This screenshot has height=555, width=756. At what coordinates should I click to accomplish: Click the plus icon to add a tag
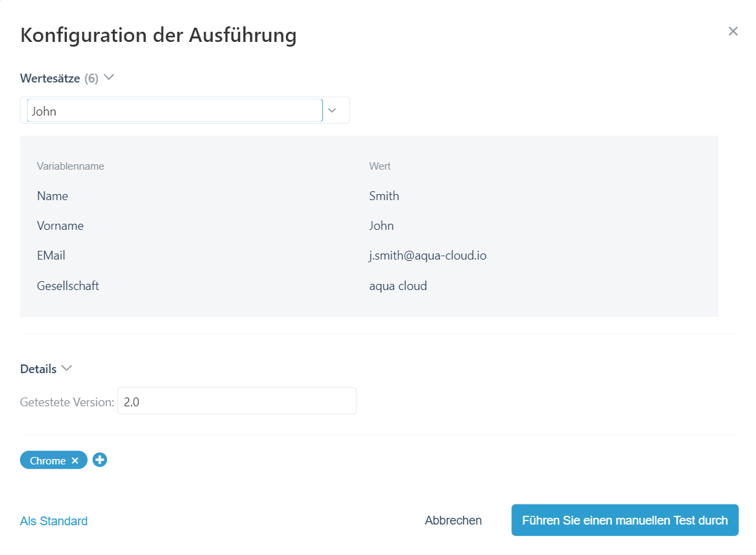100,460
